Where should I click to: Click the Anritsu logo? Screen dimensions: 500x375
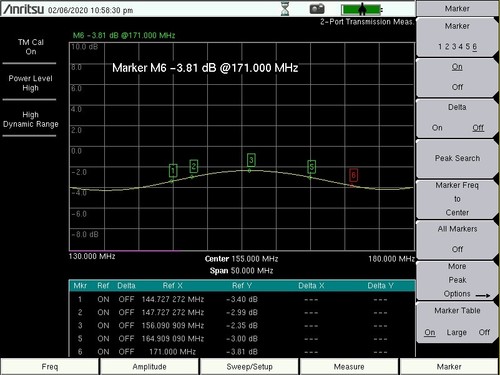(x=23, y=9)
